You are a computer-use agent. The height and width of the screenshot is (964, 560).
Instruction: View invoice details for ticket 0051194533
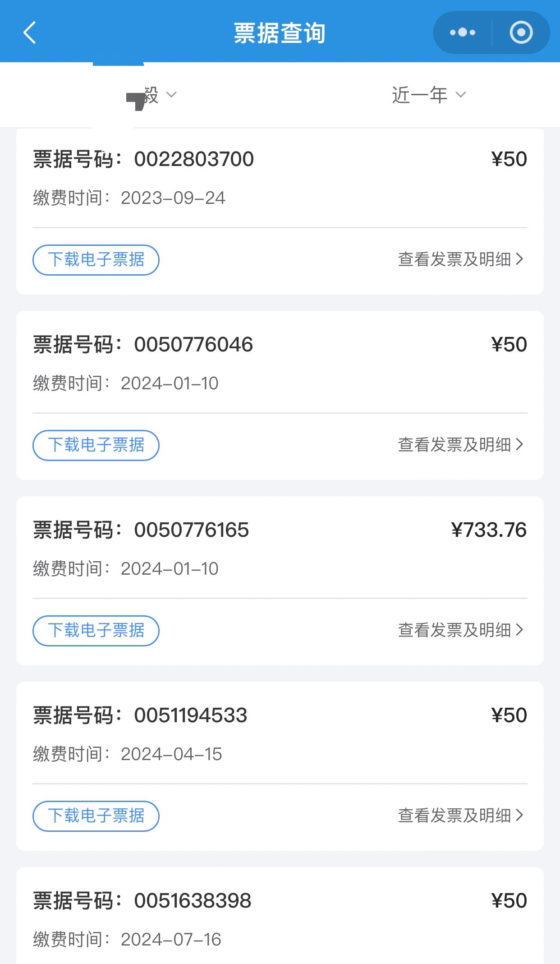(x=460, y=816)
